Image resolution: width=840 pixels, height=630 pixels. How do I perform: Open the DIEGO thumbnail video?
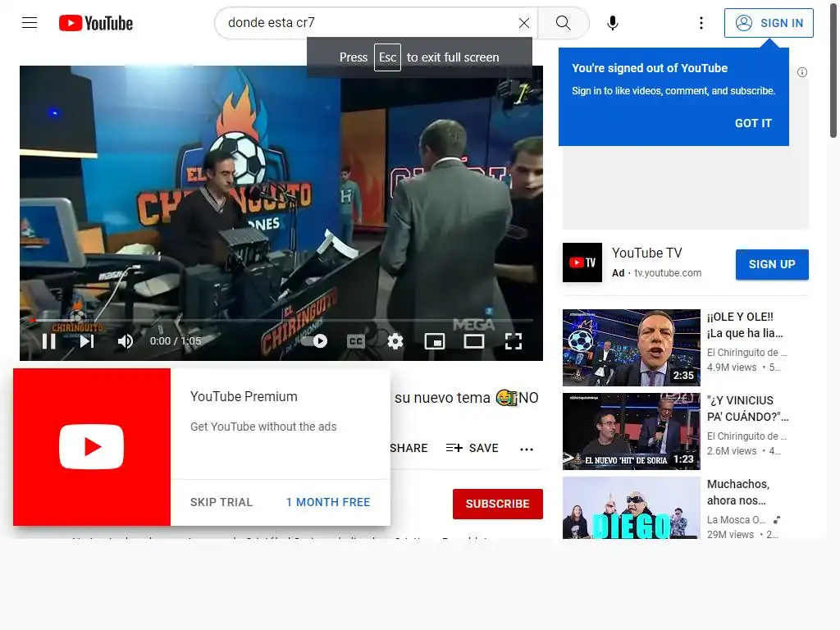(631, 508)
